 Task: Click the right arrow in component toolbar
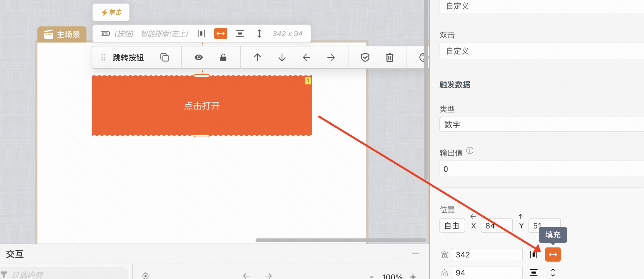[x=331, y=57]
